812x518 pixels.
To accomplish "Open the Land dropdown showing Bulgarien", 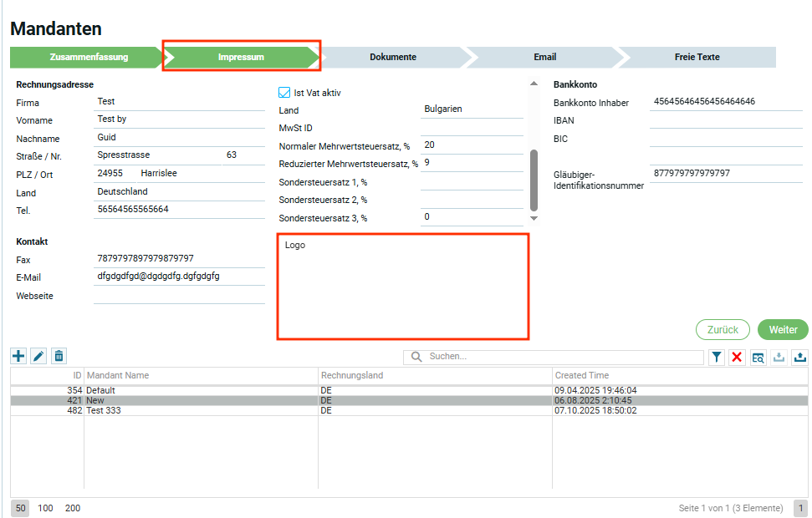I will [472, 109].
